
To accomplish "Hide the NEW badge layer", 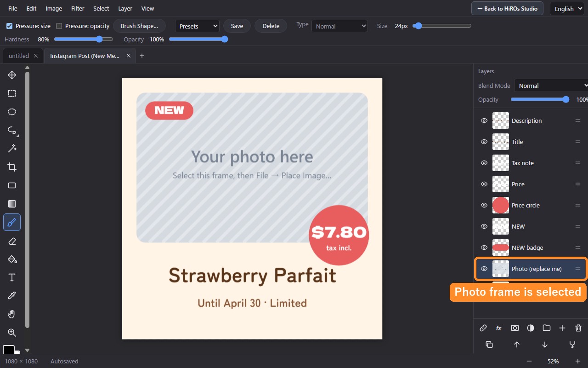I will tap(484, 247).
